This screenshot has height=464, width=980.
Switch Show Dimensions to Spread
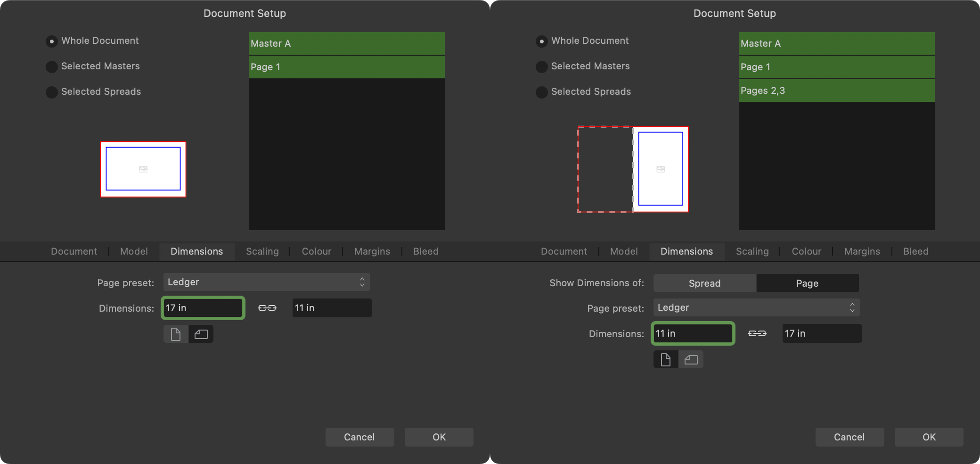click(x=704, y=283)
